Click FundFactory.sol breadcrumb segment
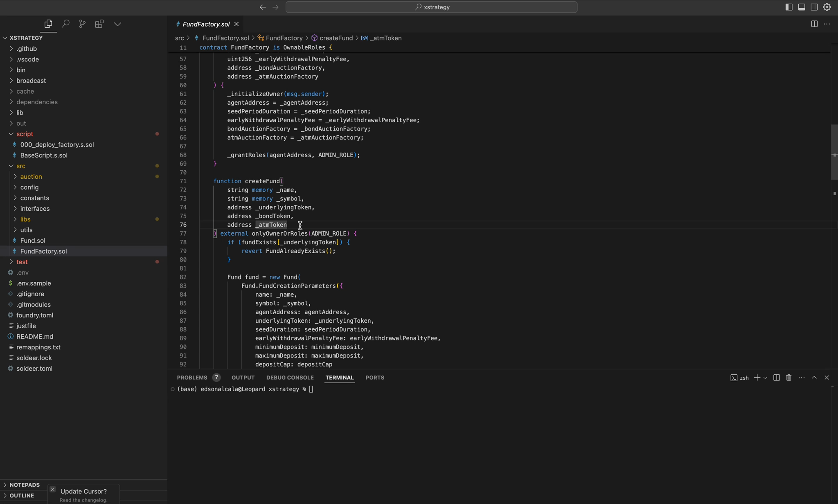This screenshot has width=838, height=504. (x=225, y=38)
